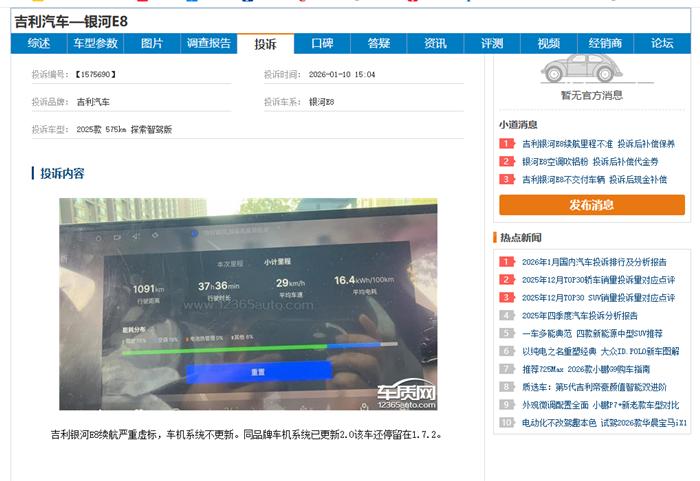This screenshot has height=481, width=700.
Task: Open the 经销商 dealers tab
Action: 605,43
